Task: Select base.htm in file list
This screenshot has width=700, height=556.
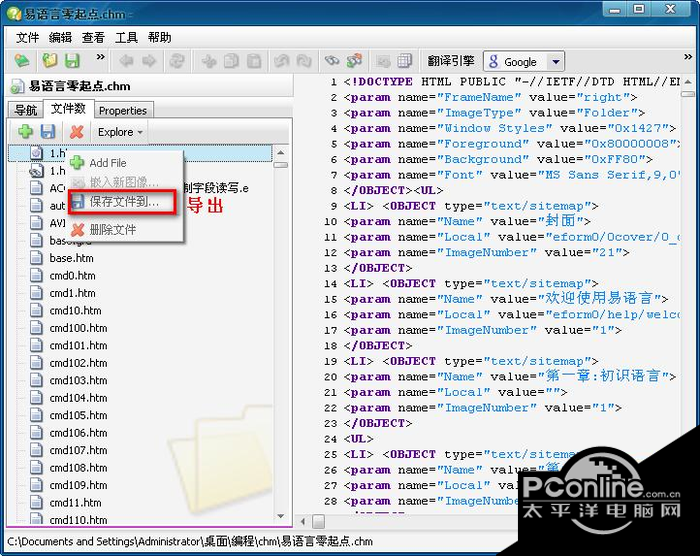Action: (x=71, y=258)
